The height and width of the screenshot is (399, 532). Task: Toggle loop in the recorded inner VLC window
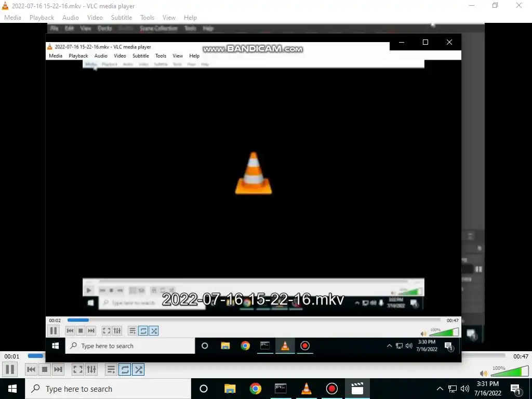(x=143, y=331)
